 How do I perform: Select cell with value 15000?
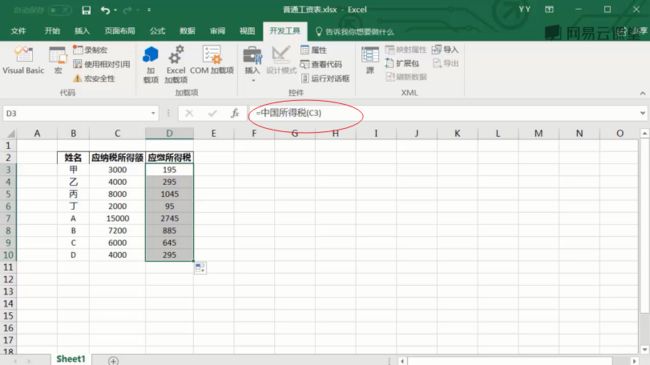(117, 218)
